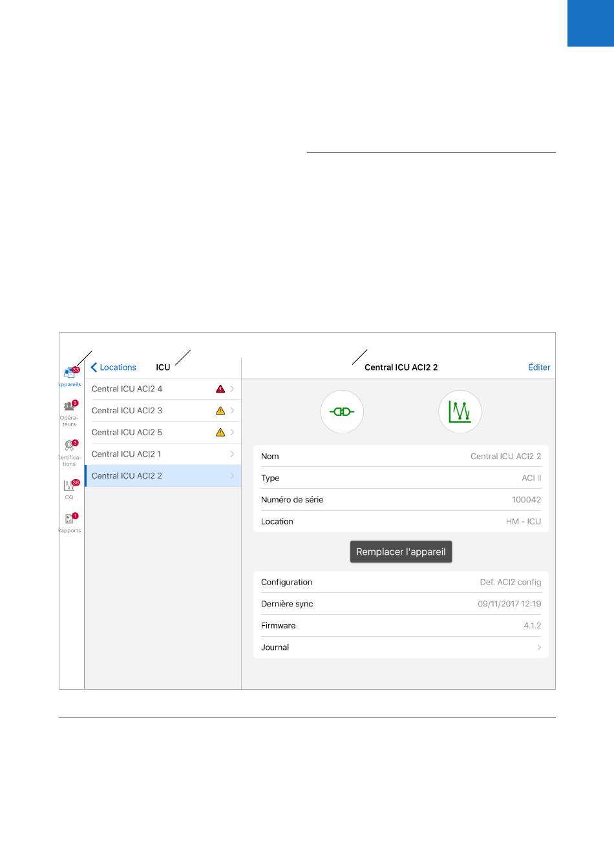
Task: Click the ICU list title
Action: click(163, 367)
